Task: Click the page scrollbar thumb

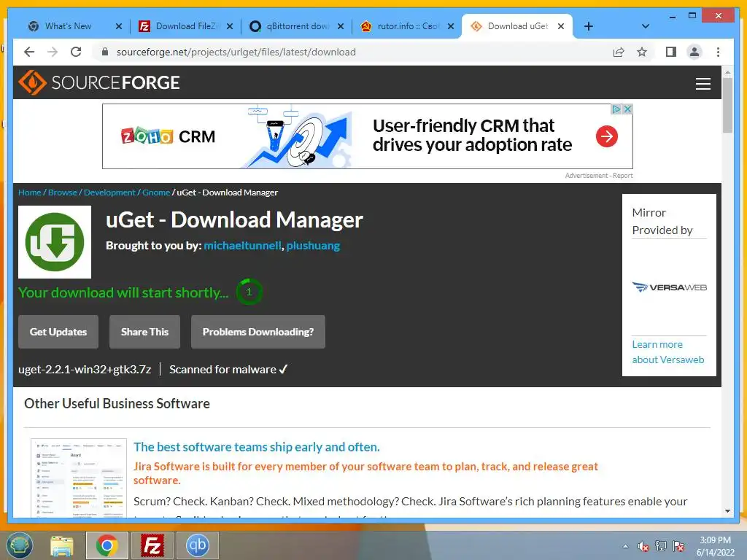Action: tap(727, 105)
